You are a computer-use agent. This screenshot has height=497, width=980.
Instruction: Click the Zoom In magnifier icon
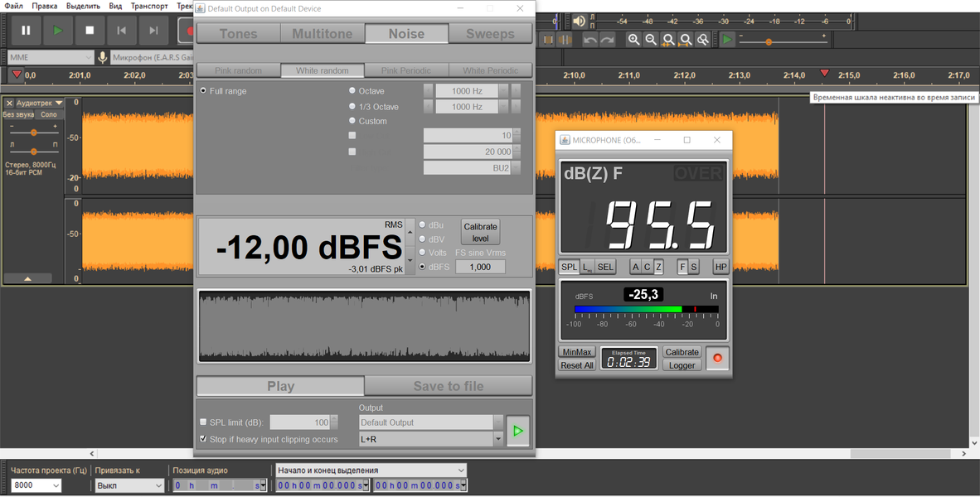pos(633,40)
